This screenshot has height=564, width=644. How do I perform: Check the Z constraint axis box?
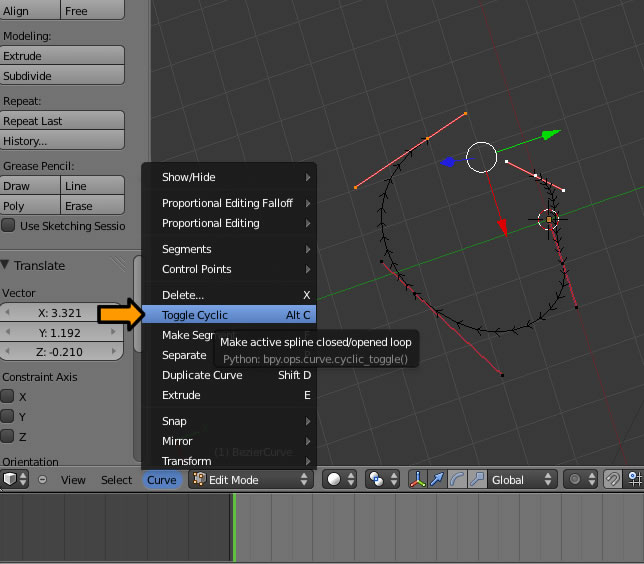[x=8, y=437]
